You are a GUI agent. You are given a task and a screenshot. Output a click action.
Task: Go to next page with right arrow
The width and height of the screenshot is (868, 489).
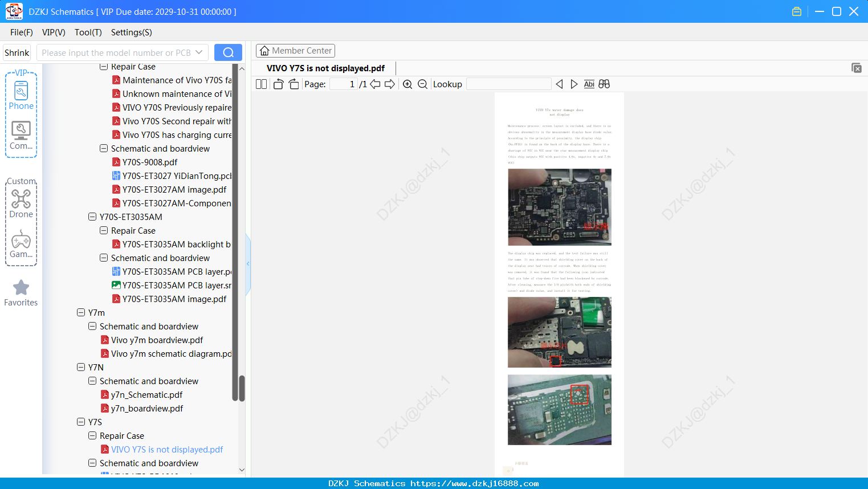coord(390,84)
